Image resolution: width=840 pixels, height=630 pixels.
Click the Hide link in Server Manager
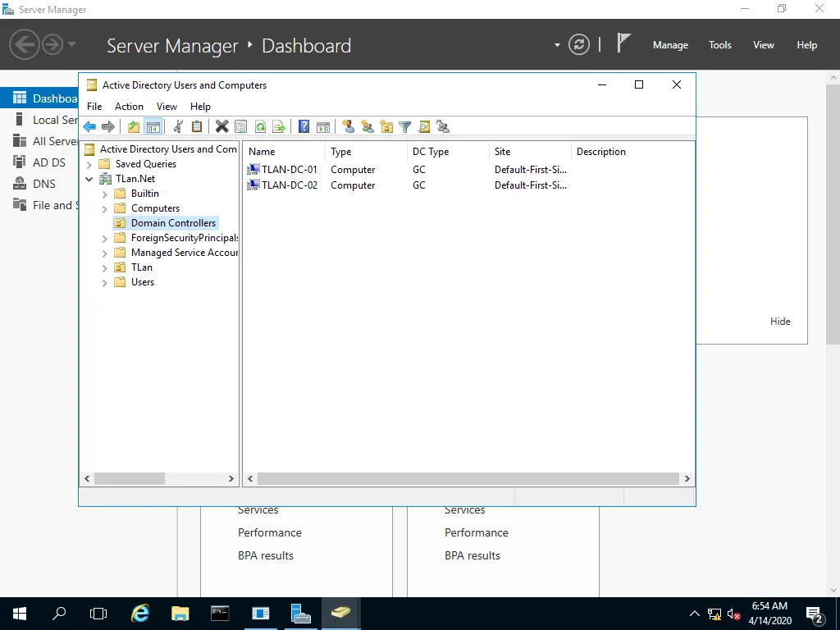point(780,322)
